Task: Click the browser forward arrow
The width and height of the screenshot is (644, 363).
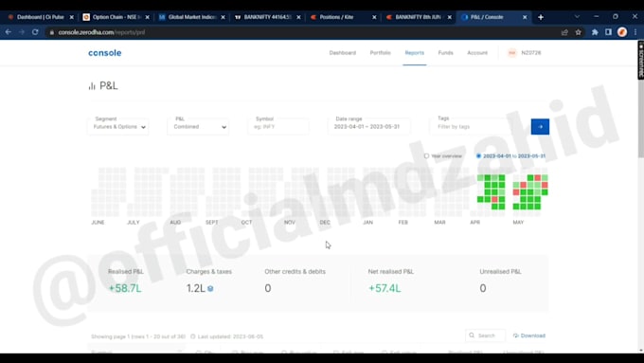Action: pos(22,32)
